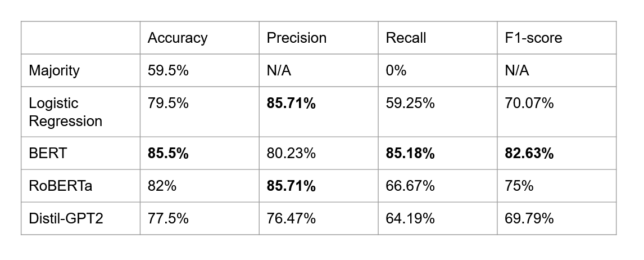Select the Distil-GPT2 row label cell
Image resolution: width=644 pixels, height=260 pixels.
[66, 218]
